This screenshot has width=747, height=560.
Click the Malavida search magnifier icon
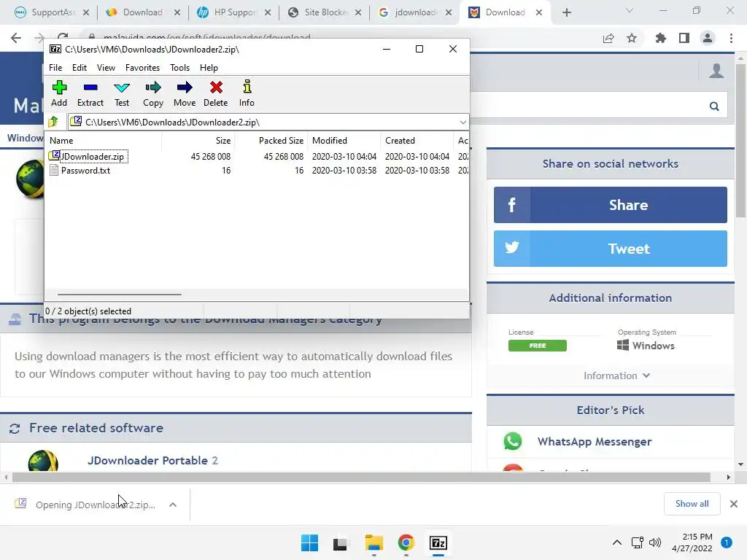tap(714, 106)
